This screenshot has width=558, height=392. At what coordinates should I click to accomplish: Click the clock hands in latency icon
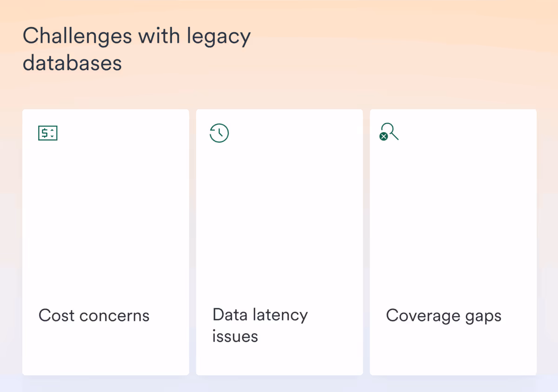click(x=220, y=133)
